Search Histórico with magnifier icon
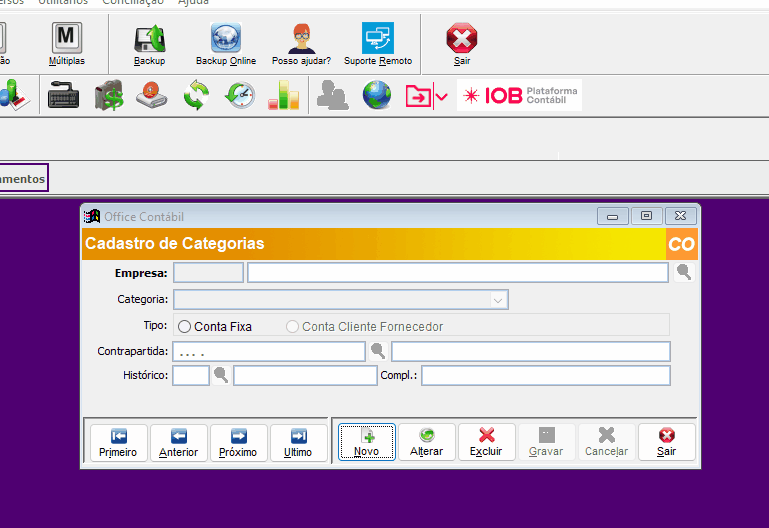The width and height of the screenshot is (769, 528). click(221, 375)
